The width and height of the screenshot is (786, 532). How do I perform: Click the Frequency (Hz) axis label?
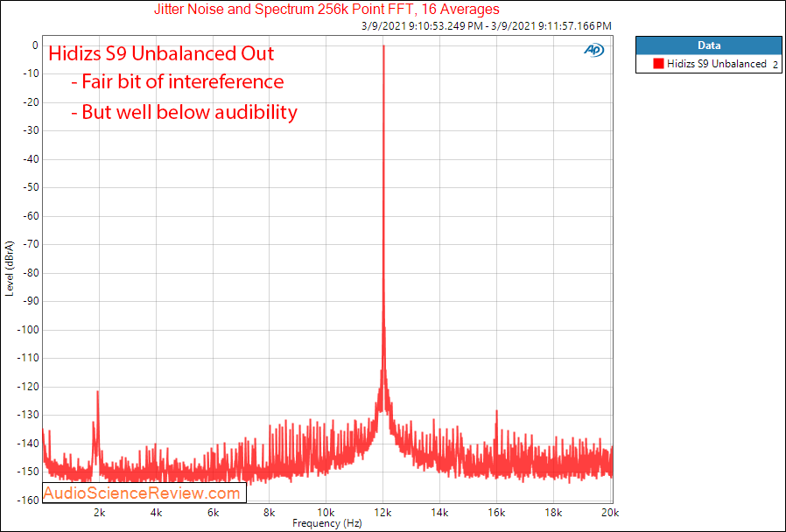coord(326,523)
